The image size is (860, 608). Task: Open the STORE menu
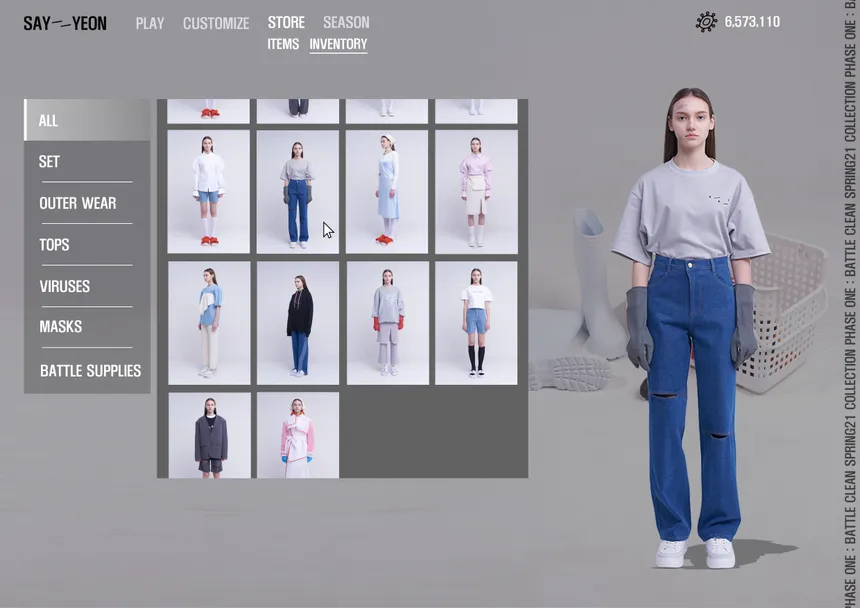click(286, 22)
